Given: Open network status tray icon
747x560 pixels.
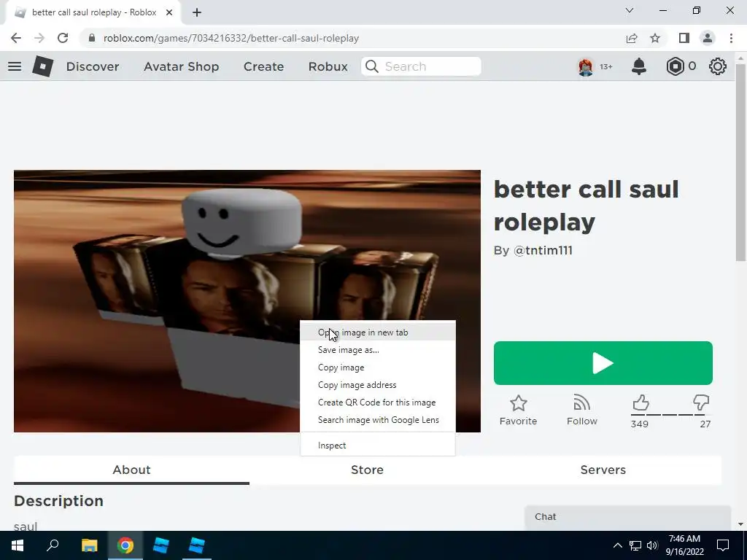Looking at the screenshot, I should point(635,545).
